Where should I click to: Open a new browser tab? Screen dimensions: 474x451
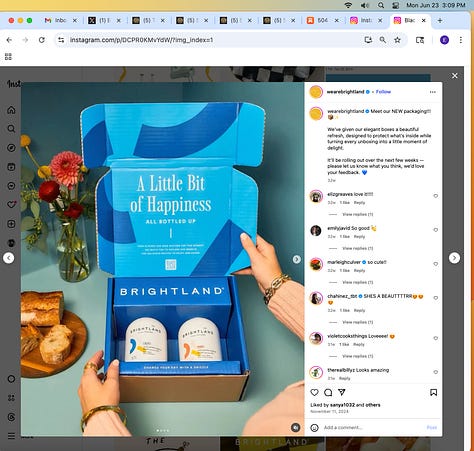click(x=440, y=20)
